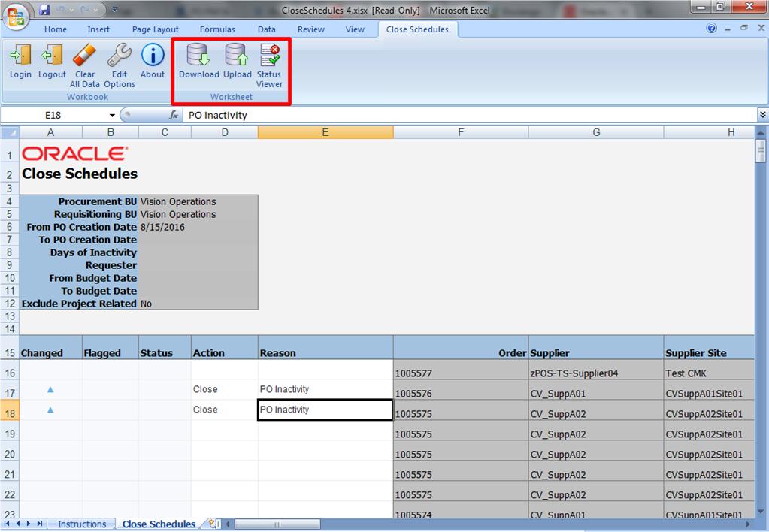Click the changed triangle marker in row 17
The image size is (769, 532).
tap(50, 390)
